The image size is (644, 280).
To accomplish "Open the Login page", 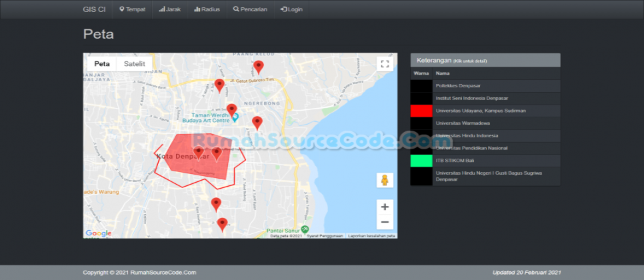I will tap(291, 9).
